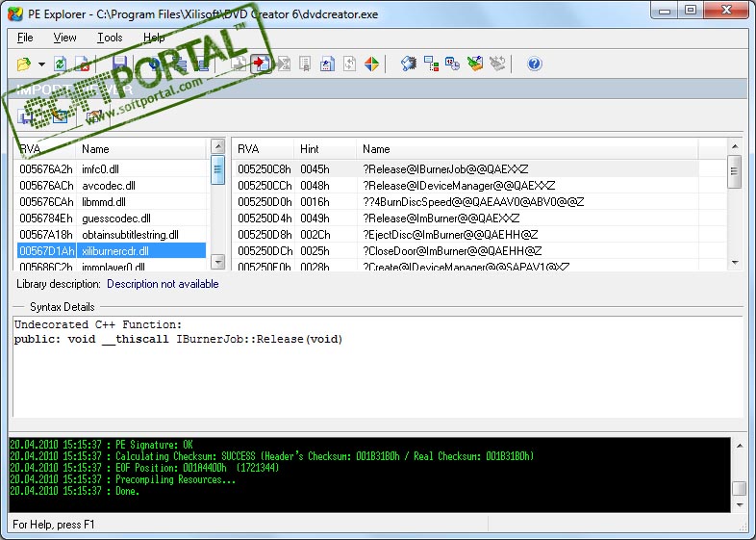The width and height of the screenshot is (756, 540).
Task: Click the log pane up scroll arrow
Action: pos(740,446)
